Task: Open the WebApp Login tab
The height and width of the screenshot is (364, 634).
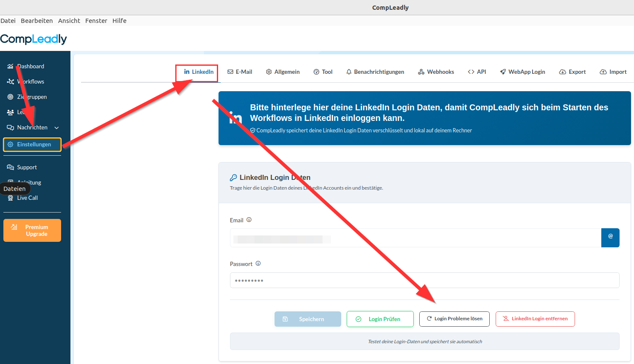Action: coord(522,72)
